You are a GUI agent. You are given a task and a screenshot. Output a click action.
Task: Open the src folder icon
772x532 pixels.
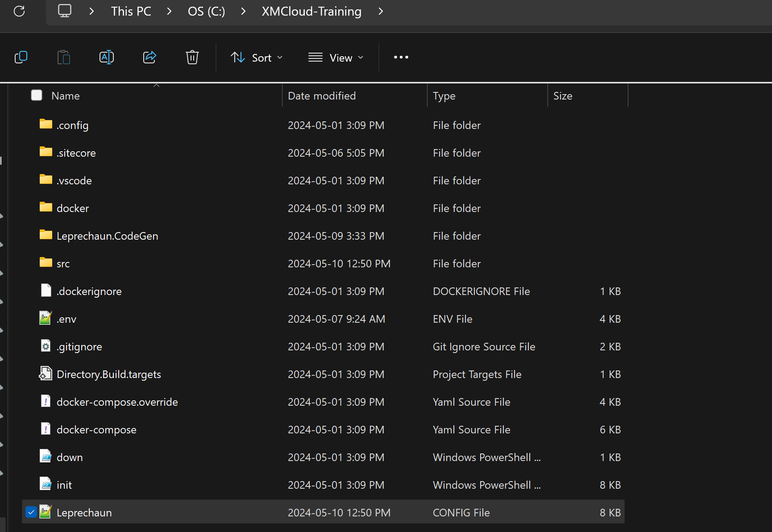pyautogui.click(x=46, y=263)
